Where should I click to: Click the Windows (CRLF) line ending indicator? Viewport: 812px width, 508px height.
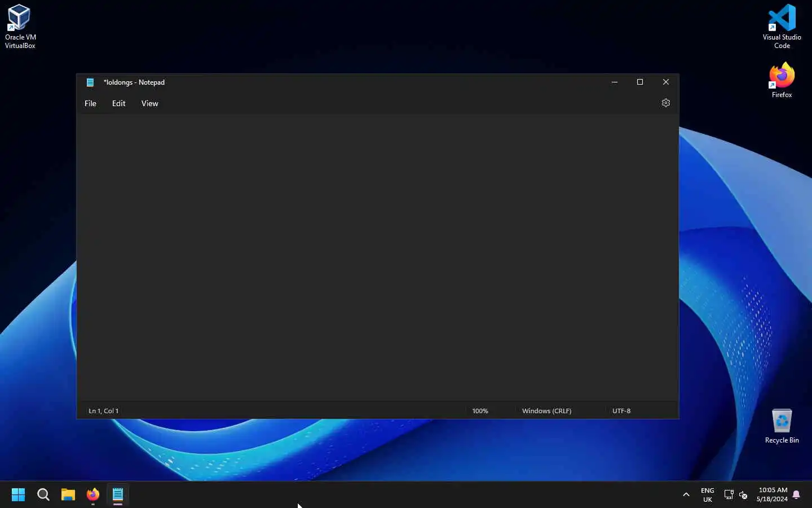[546, 411]
